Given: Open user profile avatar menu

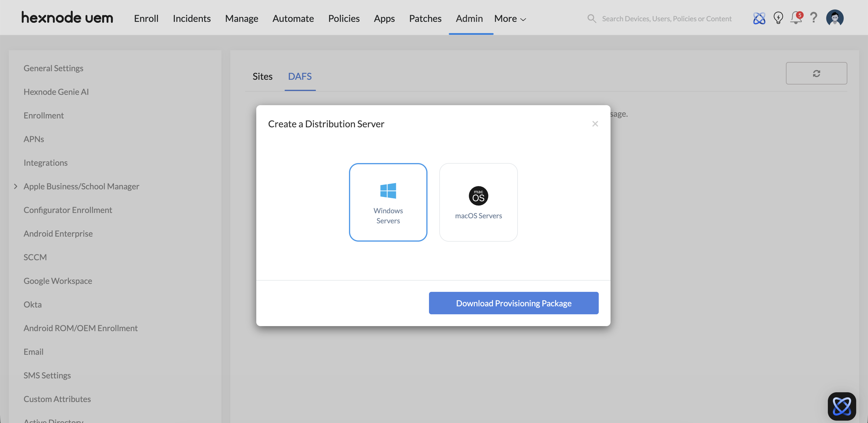Looking at the screenshot, I should click(835, 18).
